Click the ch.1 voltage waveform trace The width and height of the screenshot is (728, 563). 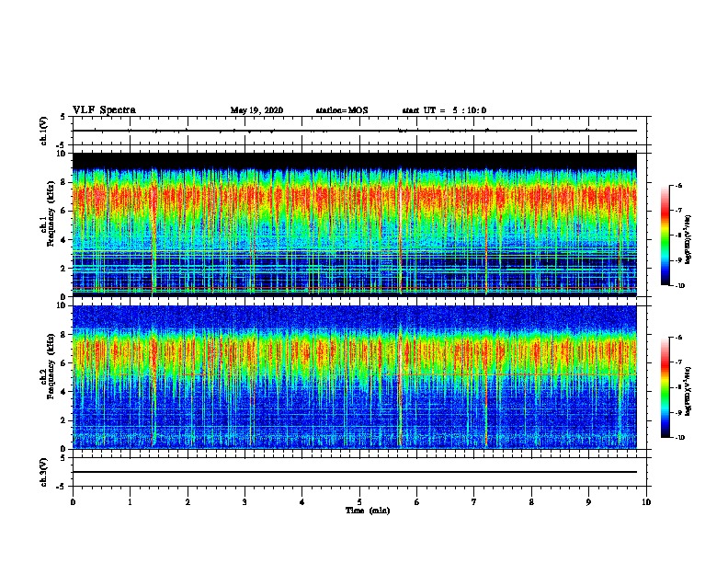pyautogui.click(x=354, y=131)
